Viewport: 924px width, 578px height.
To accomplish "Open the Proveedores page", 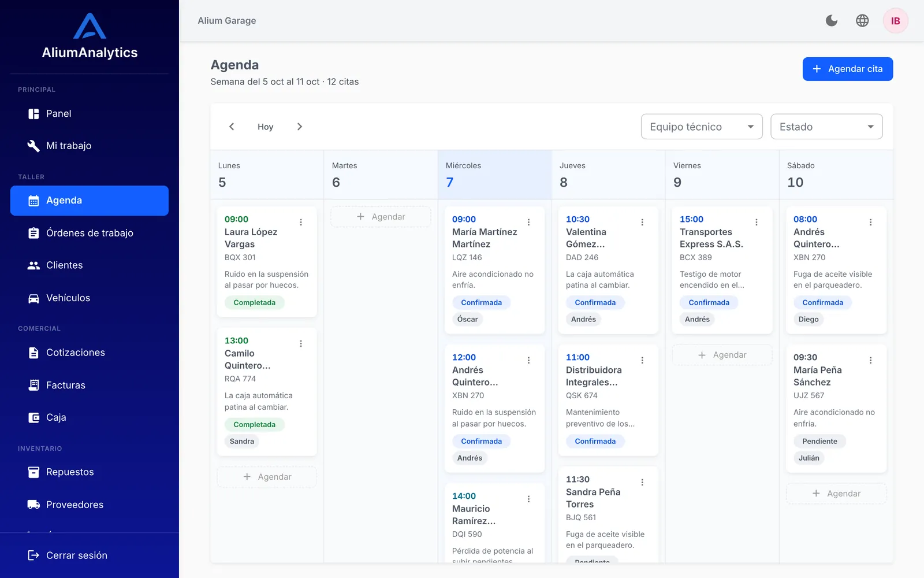I will click(x=90, y=505).
